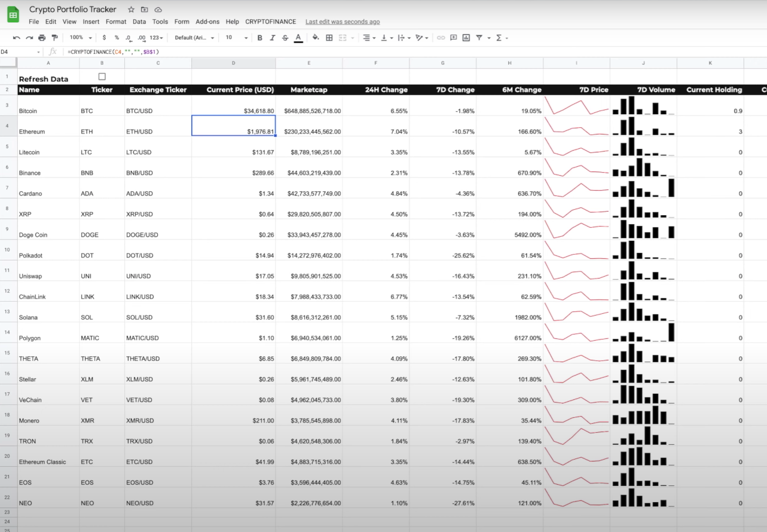Image resolution: width=767 pixels, height=532 pixels.
Task: Select the Doge Coin name cell
Action: pyautogui.click(x=48, y=230)
